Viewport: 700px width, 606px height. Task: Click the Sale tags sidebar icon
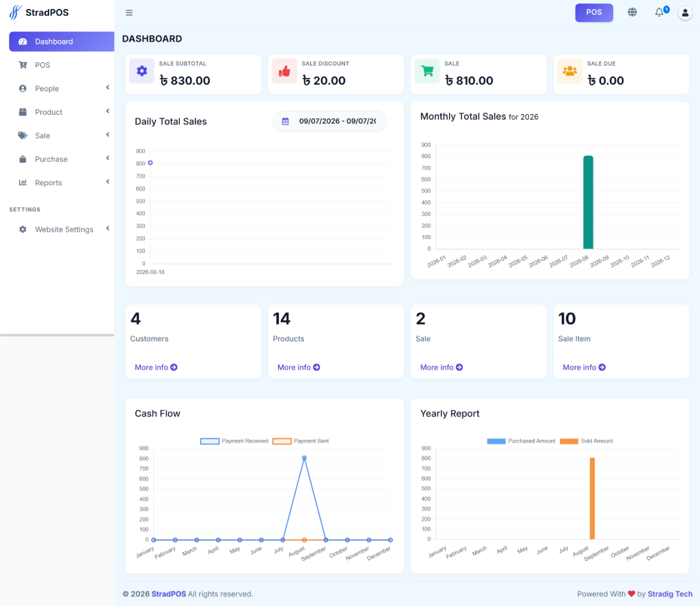point(23,136)
